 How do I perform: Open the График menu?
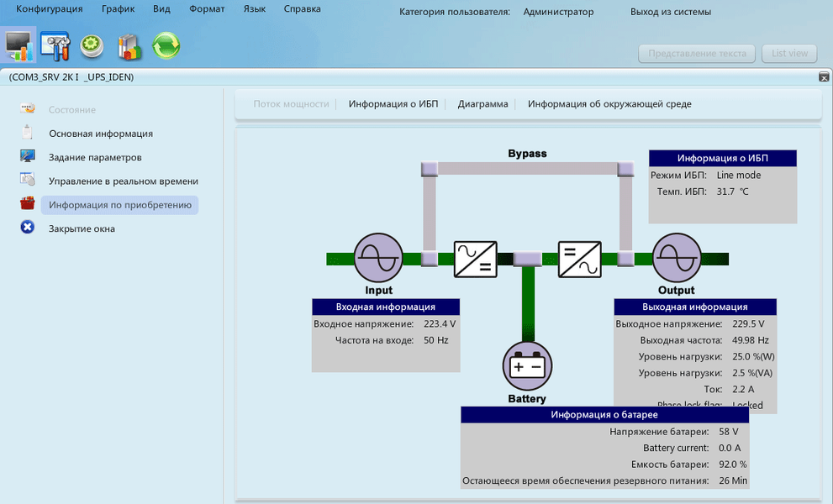pyautogui.click(x=118, y=9)
